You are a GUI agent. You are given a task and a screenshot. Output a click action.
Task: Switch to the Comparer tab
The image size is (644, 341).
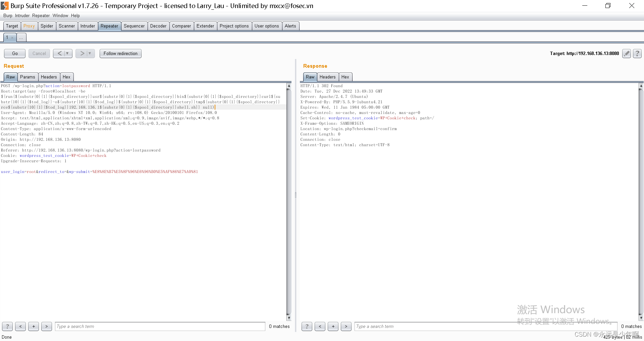181,26
